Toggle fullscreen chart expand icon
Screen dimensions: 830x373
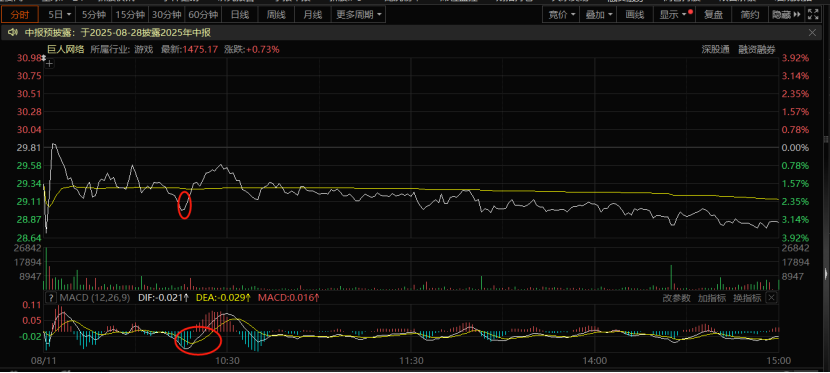813,15
